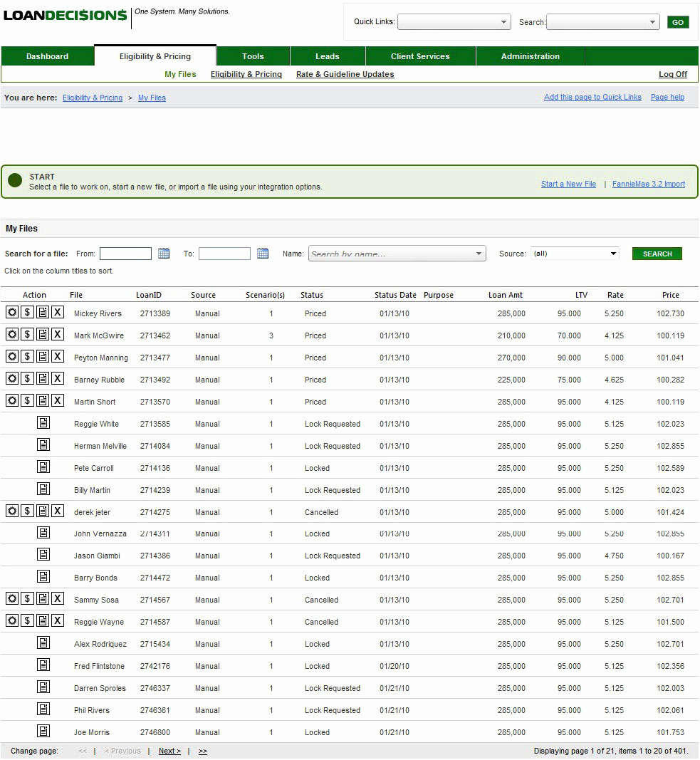Screen dimensions: 700x760
Task: Click the dollar icon for Sammy Sosa
Action: point(27,599)
